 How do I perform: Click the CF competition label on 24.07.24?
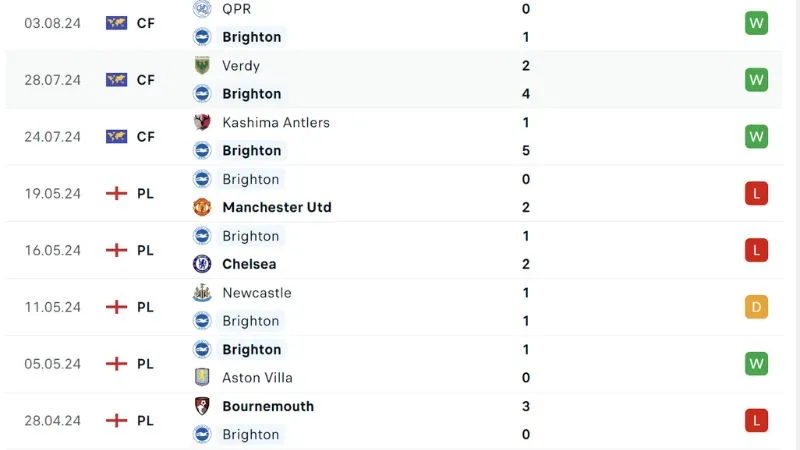click(146, 137)
